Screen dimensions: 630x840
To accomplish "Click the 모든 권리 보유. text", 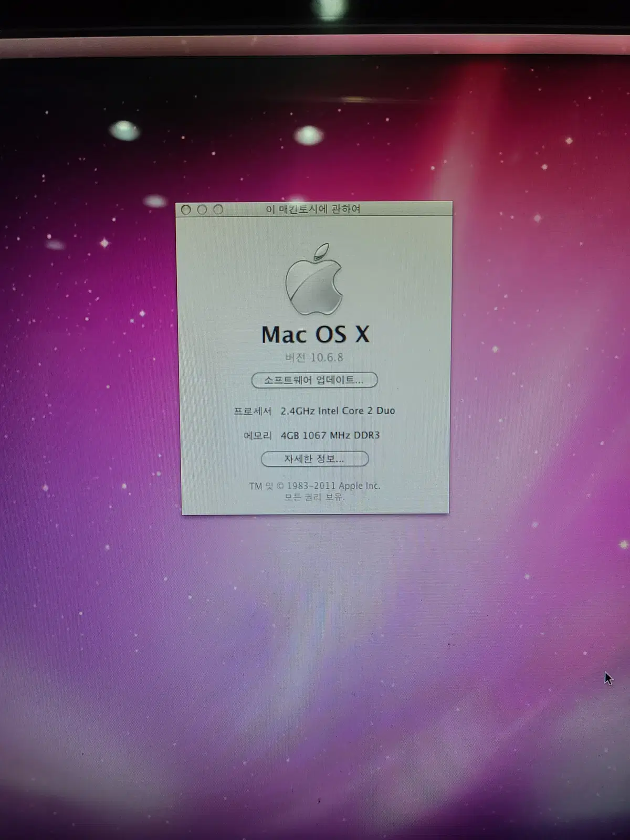I will click(314, 497).
